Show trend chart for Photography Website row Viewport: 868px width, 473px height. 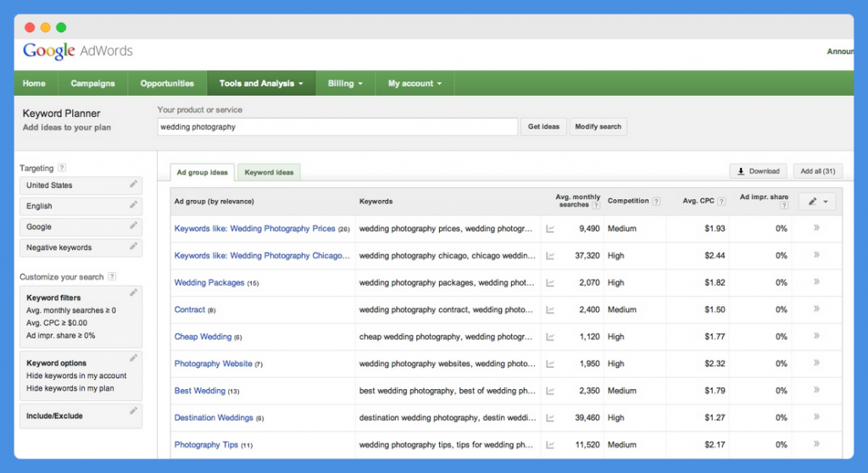[x=550, y=364]
